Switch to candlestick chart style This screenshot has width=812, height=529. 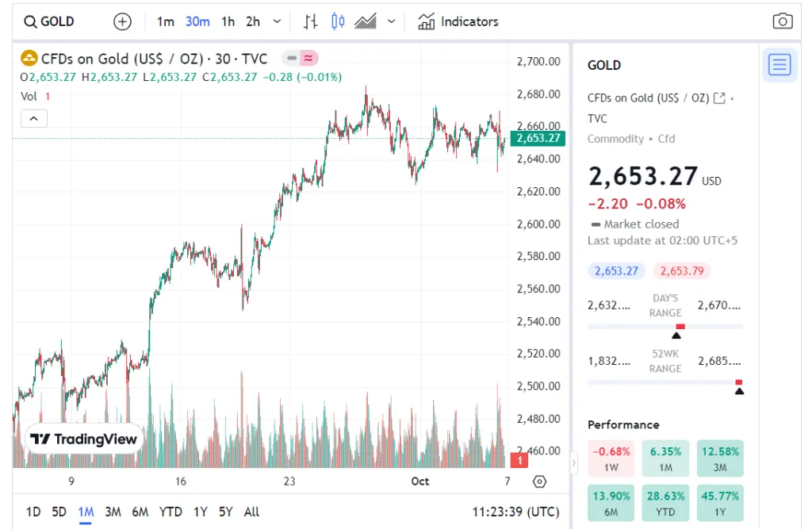[338, 21]
